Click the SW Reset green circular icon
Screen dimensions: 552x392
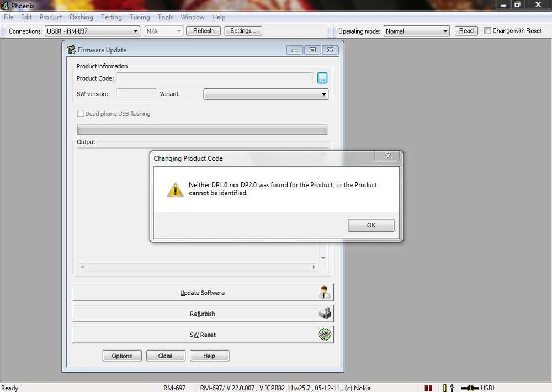pos(325,334)
